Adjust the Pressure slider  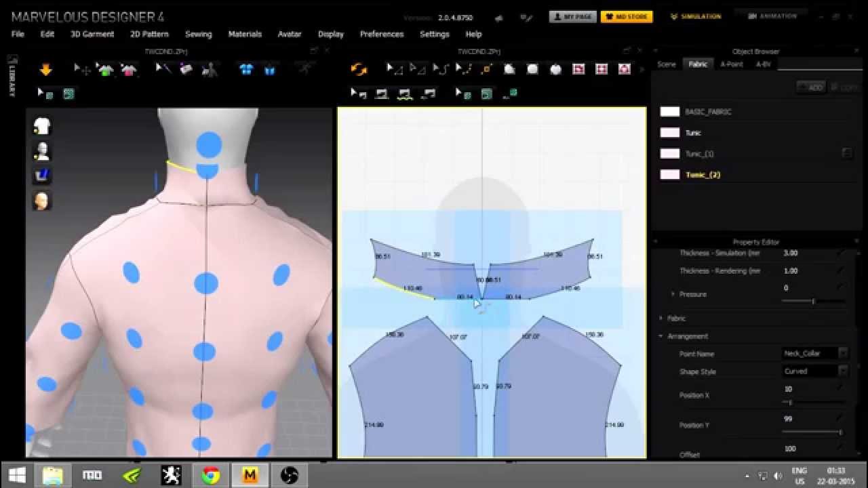pos(813,301)
